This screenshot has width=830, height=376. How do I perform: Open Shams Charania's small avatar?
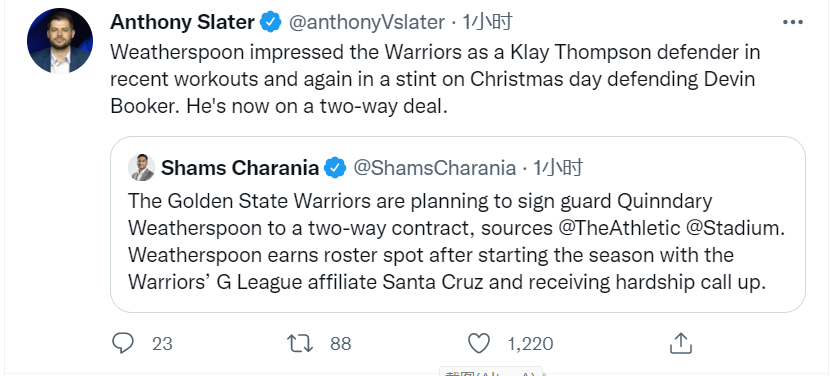(141, 168)
